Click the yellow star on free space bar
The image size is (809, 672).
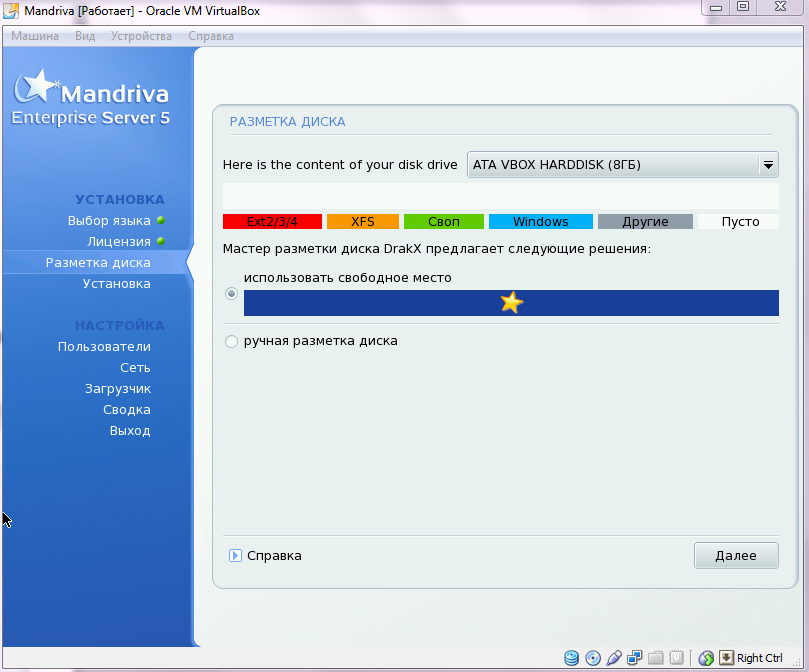pos(512,302)
